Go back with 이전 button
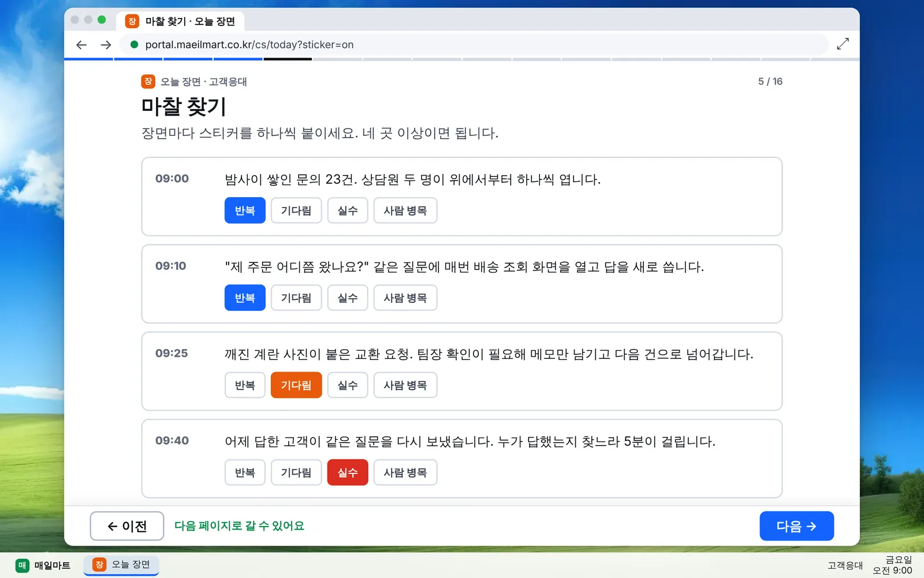This screenshot has width=924, height=578. coord(127,526)
